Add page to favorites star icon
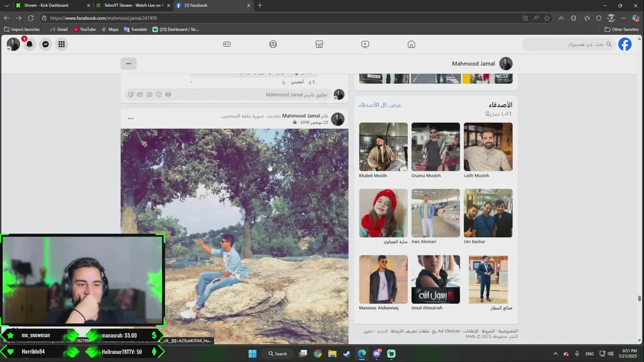 [x=547, y=18]
